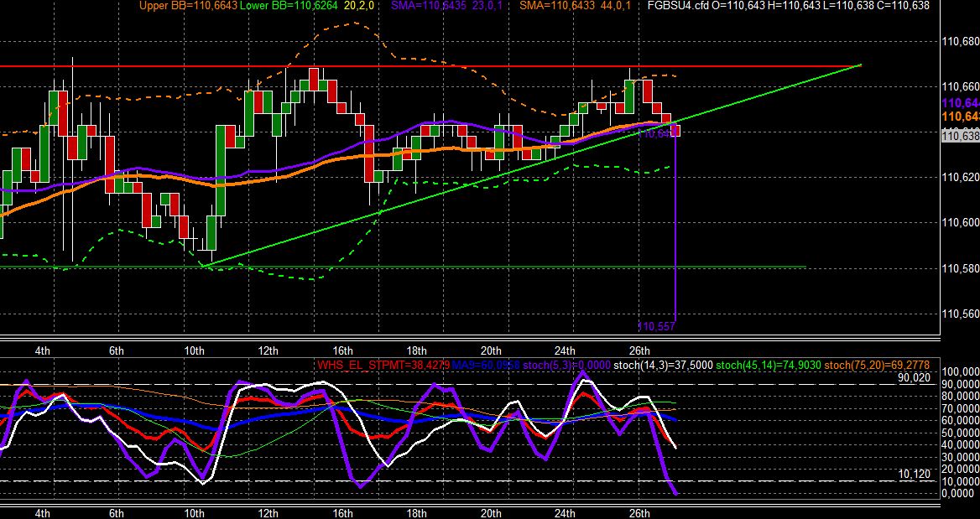Click the H=110,643 high value
980x519 pixels.
pos(793,6)
